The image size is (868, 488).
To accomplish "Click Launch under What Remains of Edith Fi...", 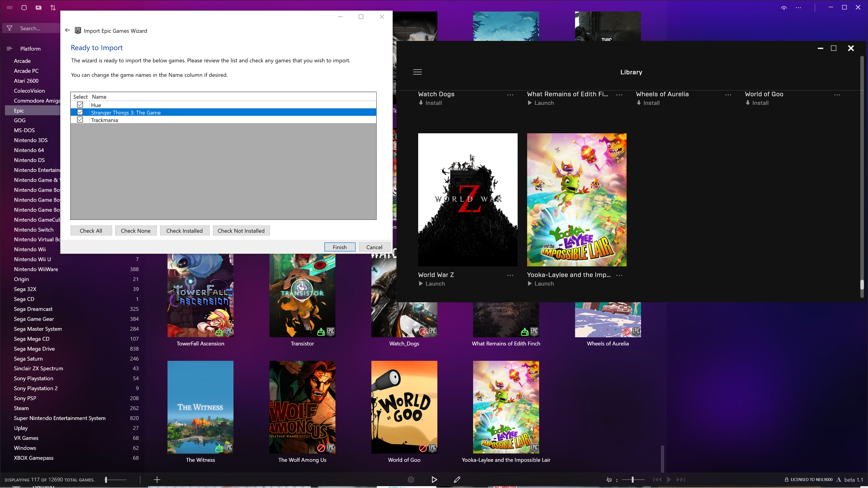I will (x=540, y=103).
